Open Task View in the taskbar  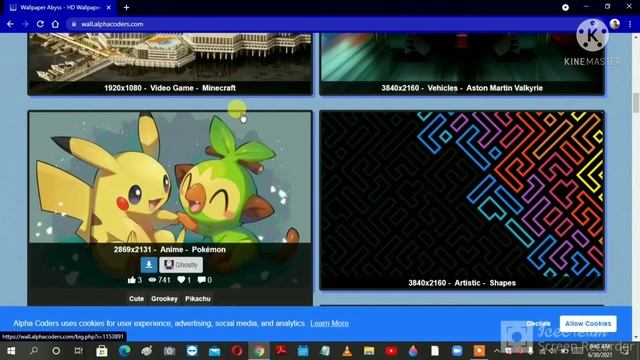click(78, 351)
